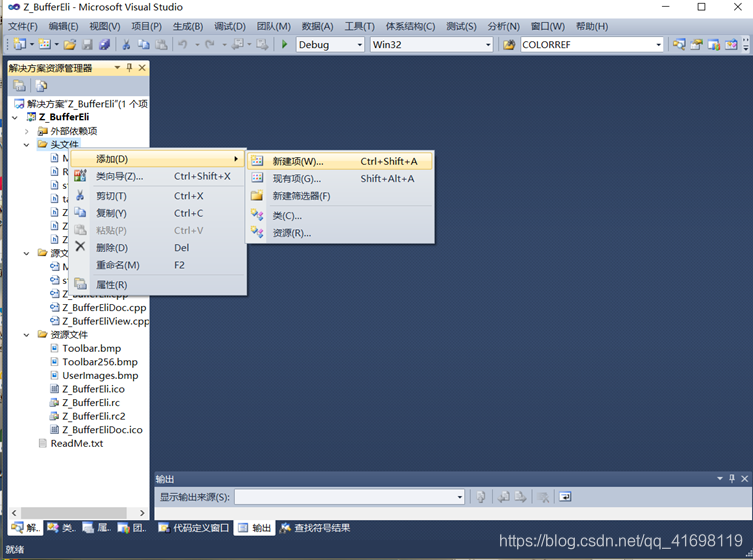Viewport: 753px width, 560px height.
Task: Open the 文件(F) menu
Action: [23, 26]
